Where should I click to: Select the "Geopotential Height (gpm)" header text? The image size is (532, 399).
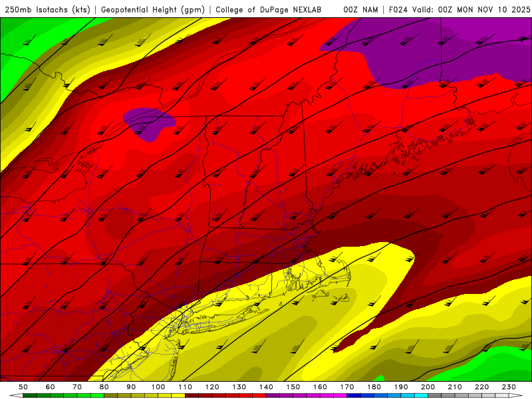click(153, 9)
